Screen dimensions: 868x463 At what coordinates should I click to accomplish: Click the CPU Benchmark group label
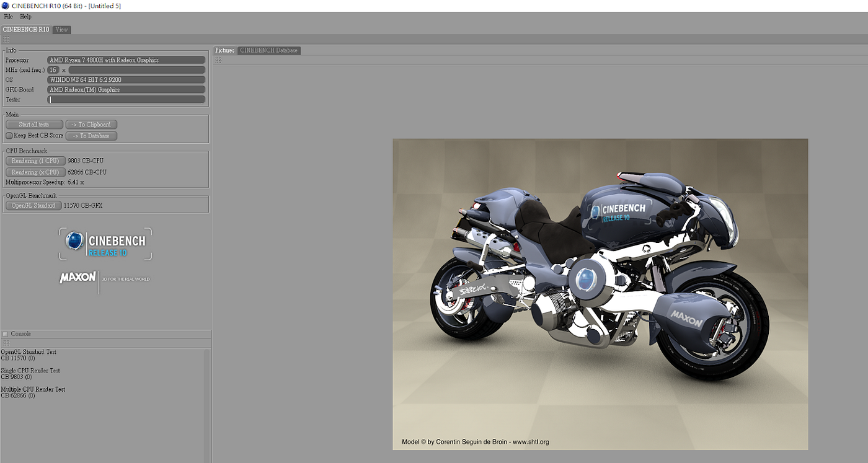(26, 151)
